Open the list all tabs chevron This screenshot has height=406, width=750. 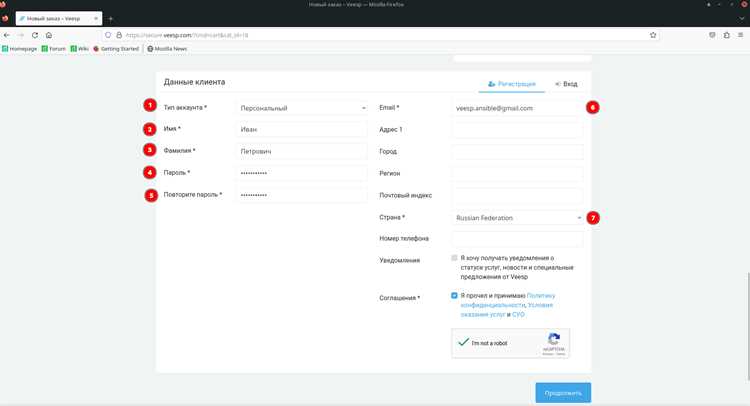click(x=742, y=19)
